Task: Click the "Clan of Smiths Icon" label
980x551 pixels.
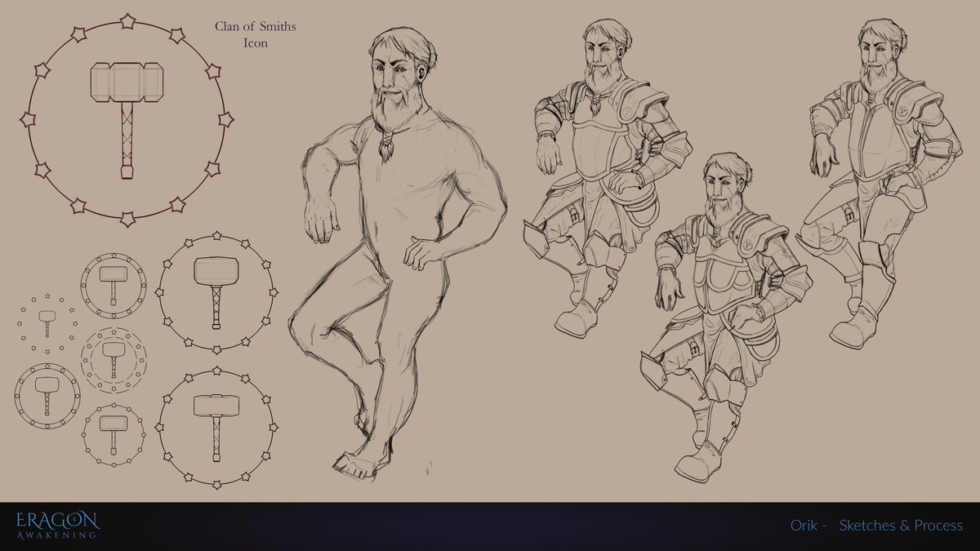Action: (x=256, y=35)
